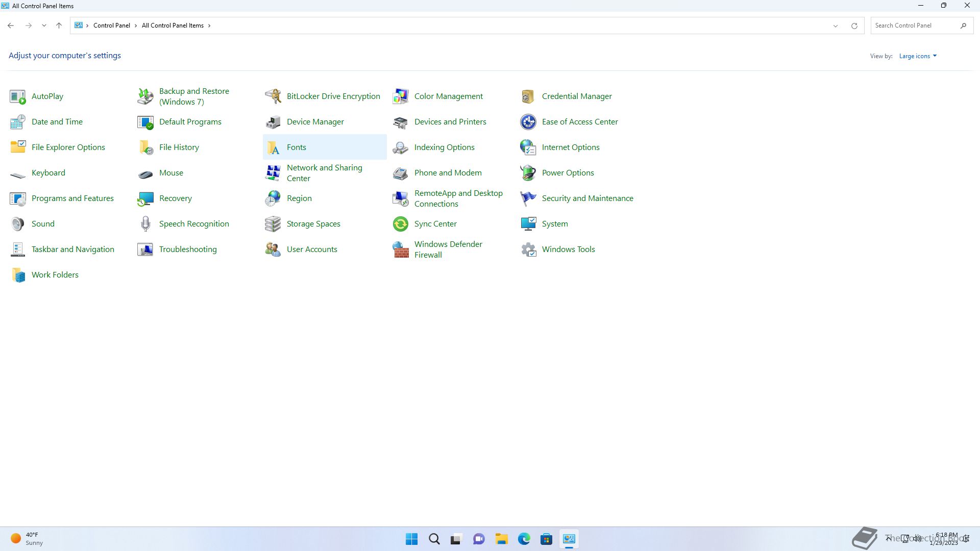Viewport: 980px width, 551px height.
Task: Open the Power Options icon
Action: coord(528,173)
